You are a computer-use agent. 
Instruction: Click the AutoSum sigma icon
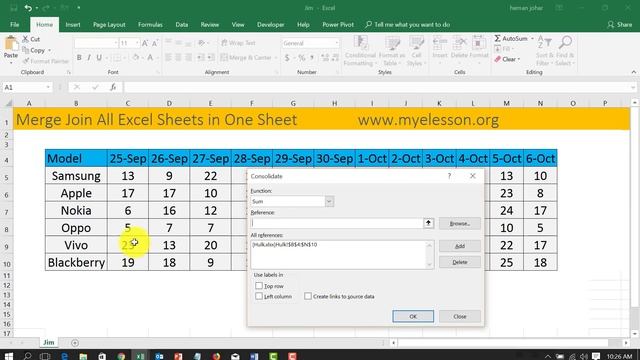498,38
